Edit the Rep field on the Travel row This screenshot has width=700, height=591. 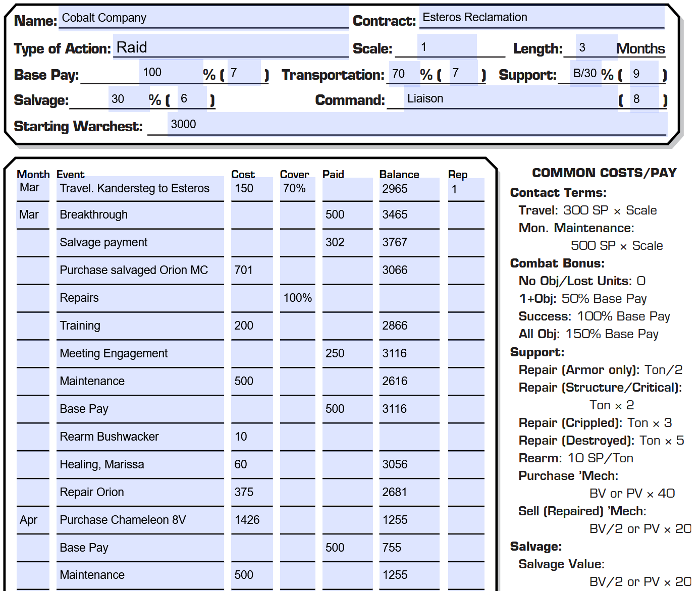tap(466, 189)
